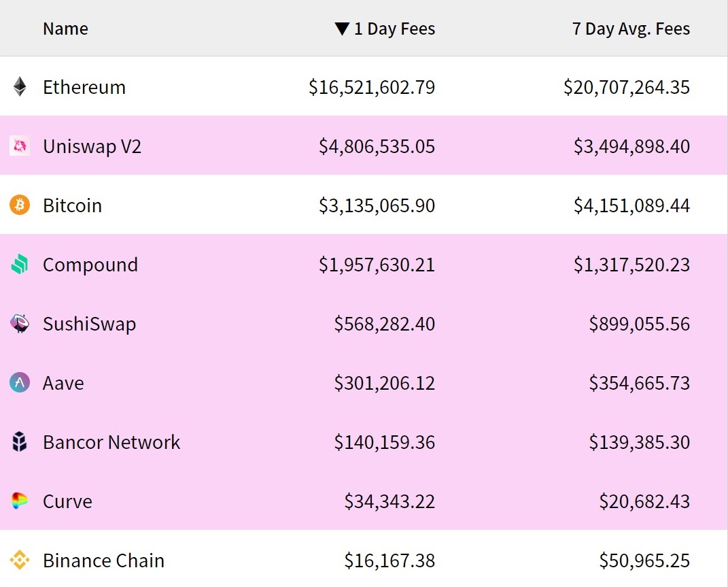Select the Compound row name
This screenshot has width=728, height=587.
click(90, 265)
